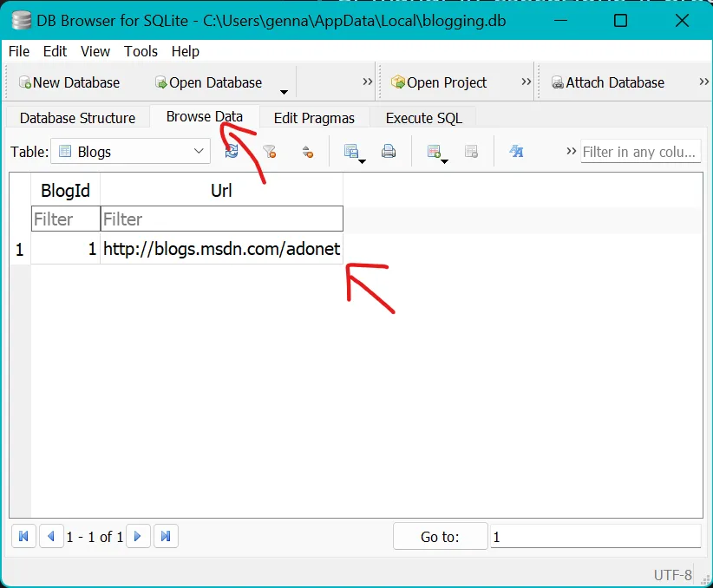Screen dimensions: 713x588
Task: Expand hidden toolbar items after Attach Database
Action: tap(704, 82)
